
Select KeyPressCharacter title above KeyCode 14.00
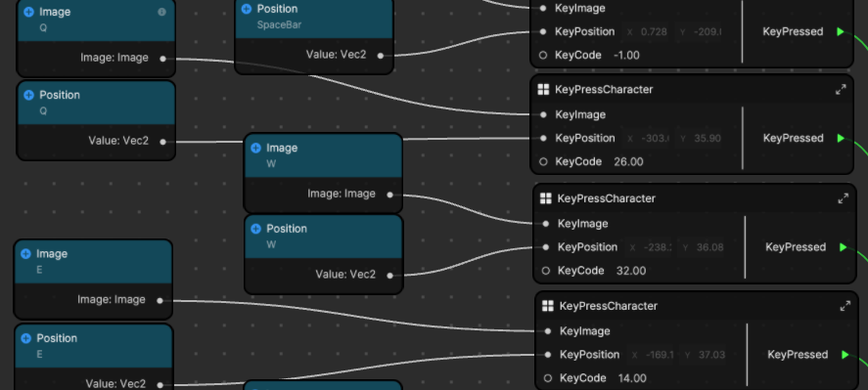click(x=609, y=306)
